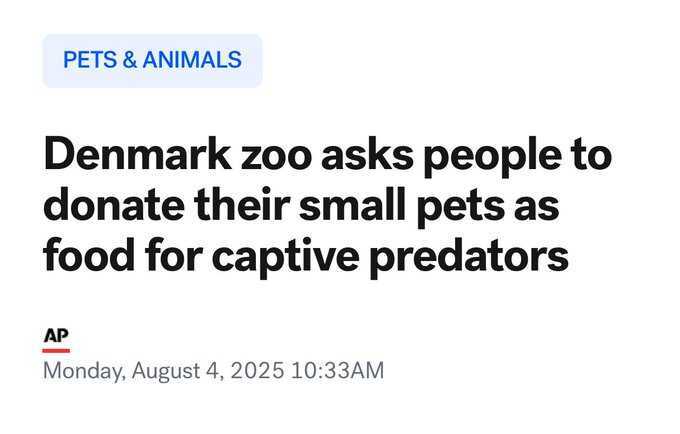Click "zoo" in the headline

point(276,158)
